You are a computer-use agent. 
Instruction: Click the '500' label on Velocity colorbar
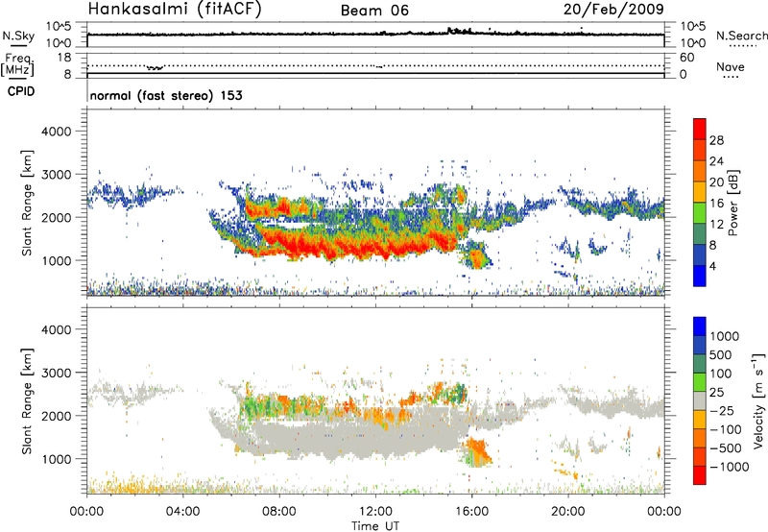[x=721, y=355]
